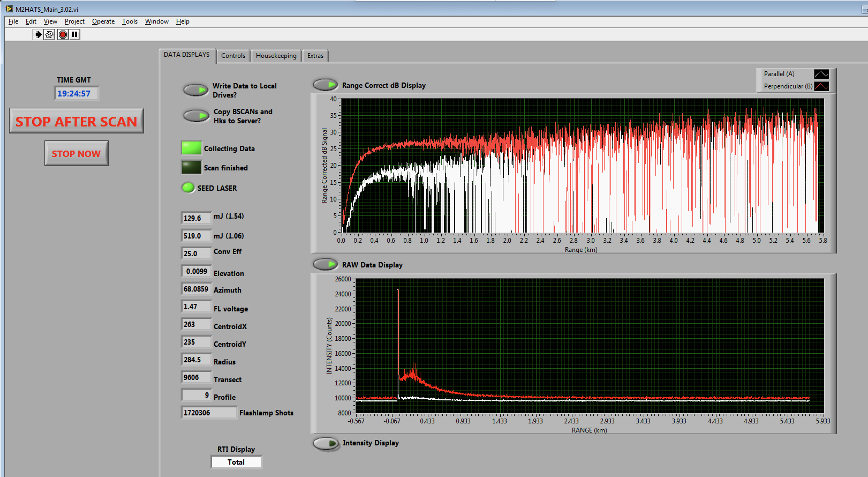868x477 pixels.
Task: Toggle Write Data to Local Drives switch
Action: 195,90
